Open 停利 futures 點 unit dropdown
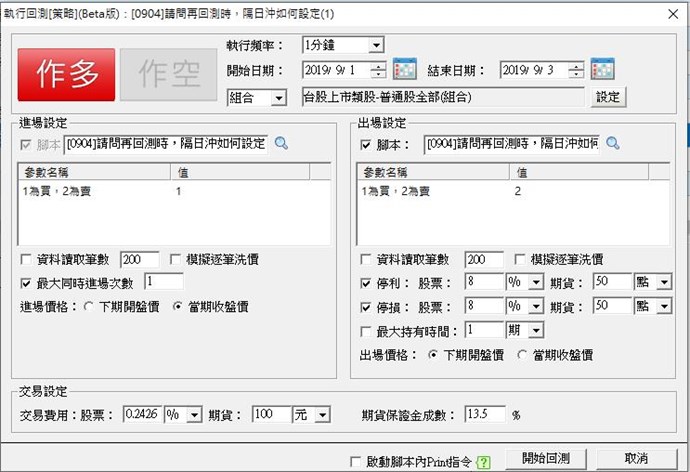 [664, 282]
